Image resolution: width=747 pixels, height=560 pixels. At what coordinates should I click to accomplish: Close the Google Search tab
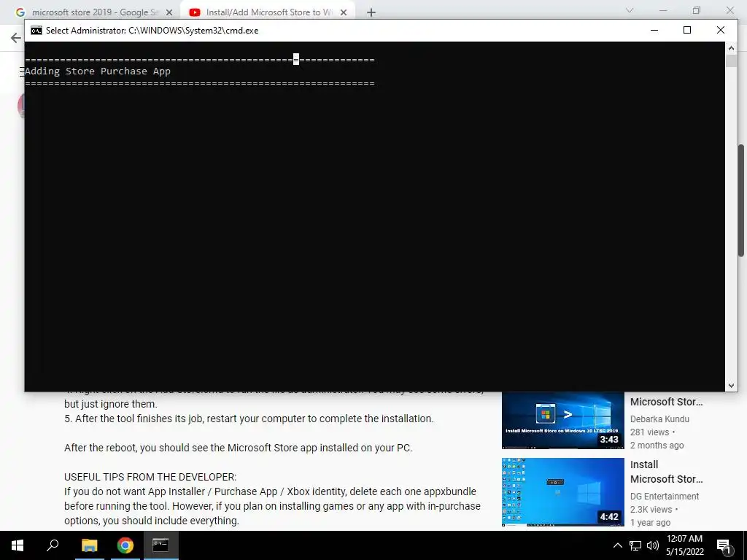[x=169, y=12]
